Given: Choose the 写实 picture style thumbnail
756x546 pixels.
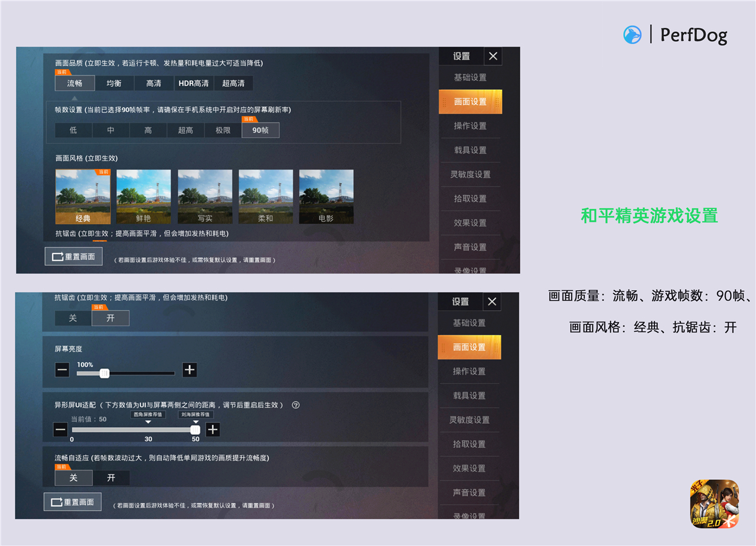Looking at the screenshot, I should pyautogui.click(x=205, y=196).
